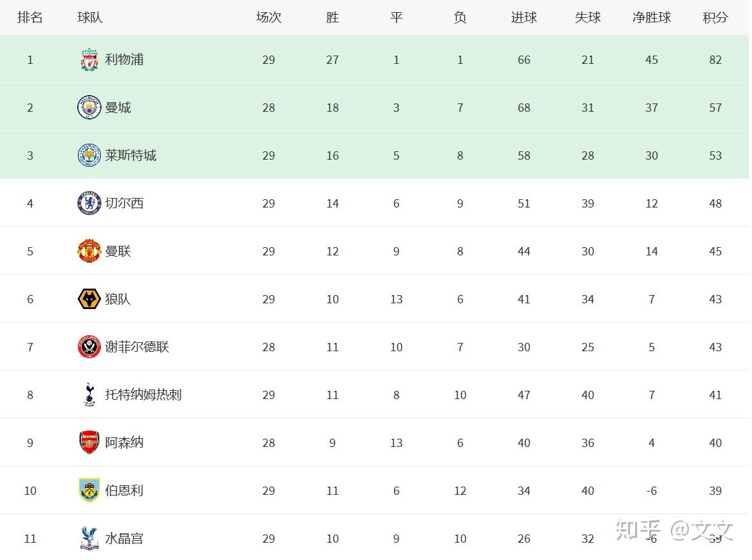The height and width of the screenshot is (560, 752).
Task: Click the Manchester City crest icon
Action: [89, 107]
